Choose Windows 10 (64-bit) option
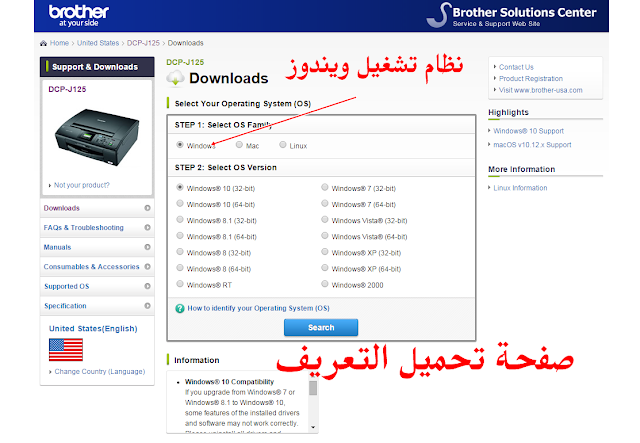 180,203
